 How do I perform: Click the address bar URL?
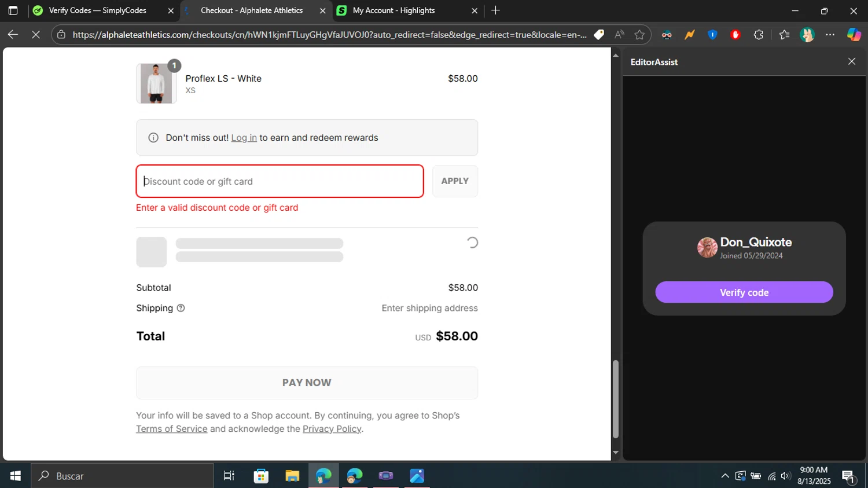329,35
